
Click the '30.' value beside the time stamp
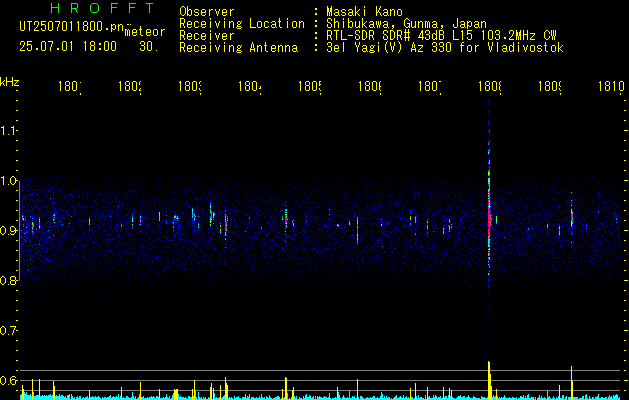click(x=149, y=47)
